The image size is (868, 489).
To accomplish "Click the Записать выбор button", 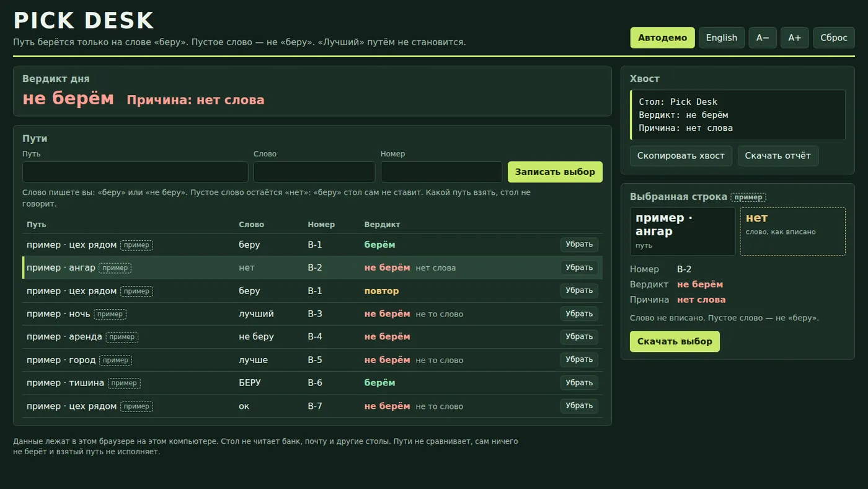I will [x=555, y=172].
